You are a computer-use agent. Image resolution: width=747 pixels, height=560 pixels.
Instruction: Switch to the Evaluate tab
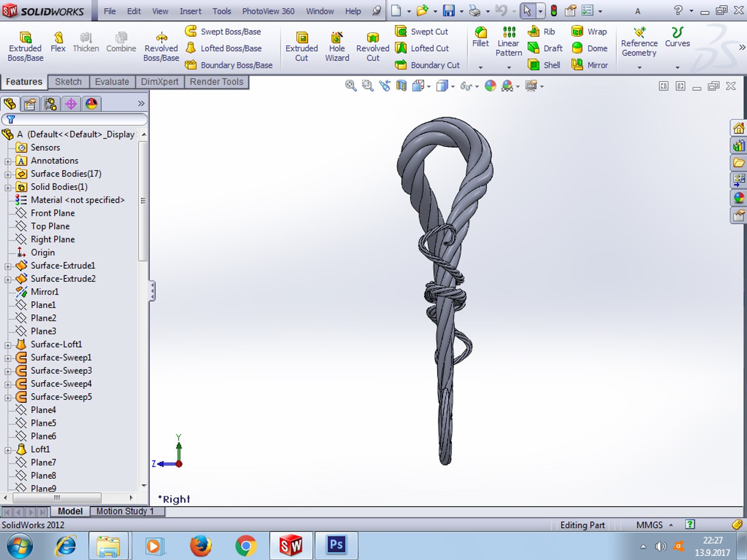[112, 82]
